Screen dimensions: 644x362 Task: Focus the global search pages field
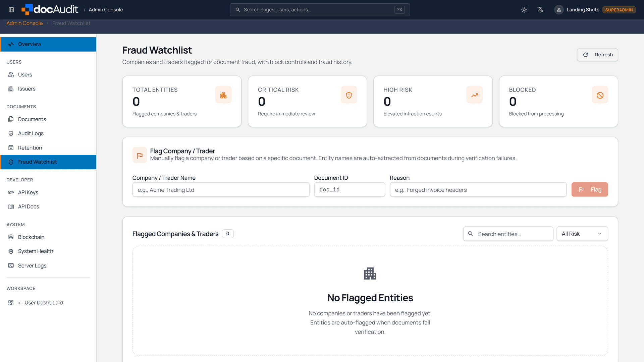(x=320, y=10)
